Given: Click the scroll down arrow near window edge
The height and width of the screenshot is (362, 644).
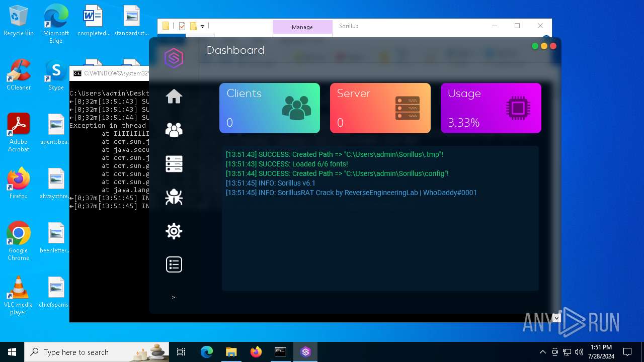Looking at the screenshot, I should coord(556,317).
